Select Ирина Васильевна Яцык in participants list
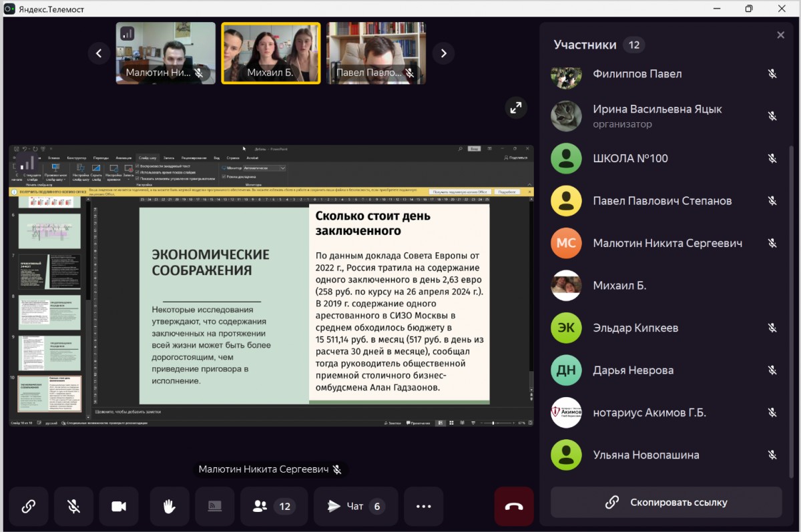801x532 pixels. tap(657, 115)
